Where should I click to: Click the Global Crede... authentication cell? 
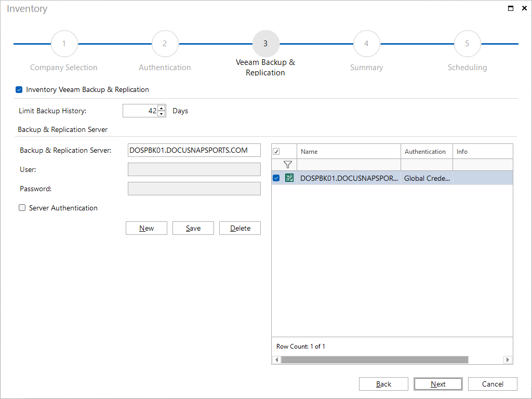[x=427, y=178]
